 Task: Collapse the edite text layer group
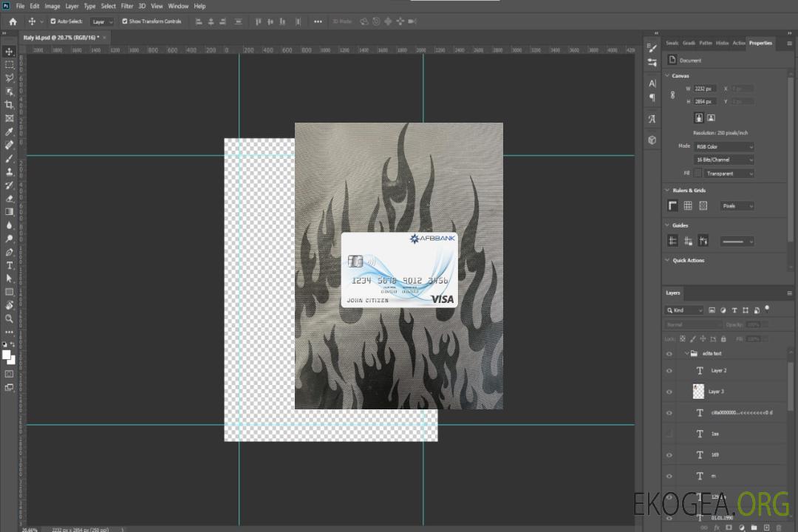point(686,354)
